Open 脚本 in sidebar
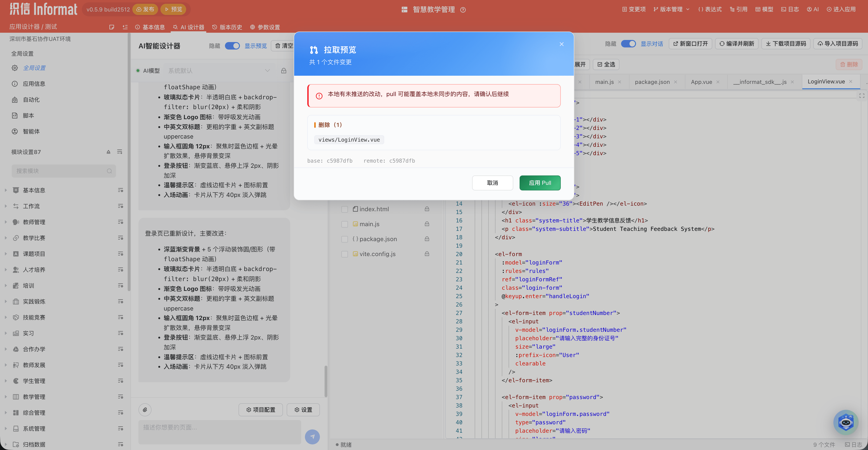The image size is (868, 450). click(23, 115)
